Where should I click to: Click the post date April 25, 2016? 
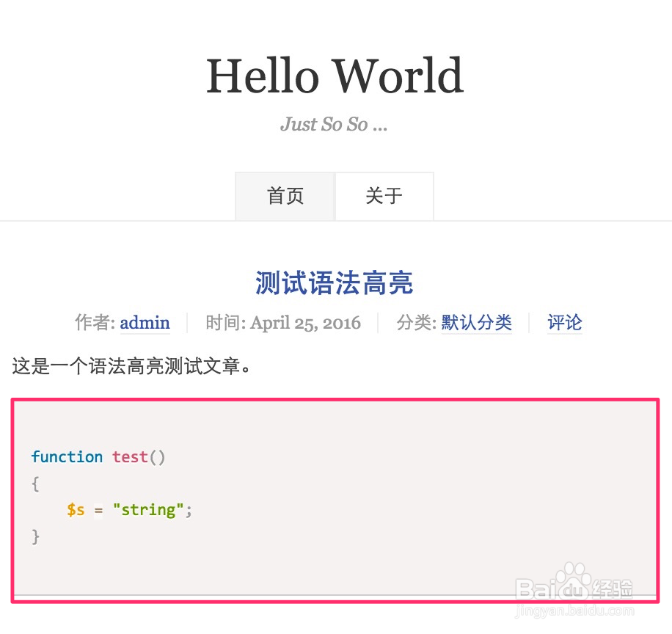(x=305, y=323)
